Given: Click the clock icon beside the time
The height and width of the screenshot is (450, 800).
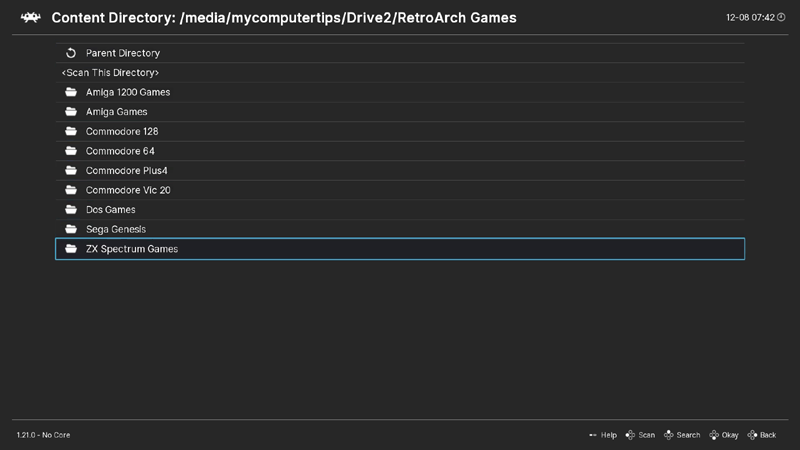Looking at the screenshot, I should point(783,18).
